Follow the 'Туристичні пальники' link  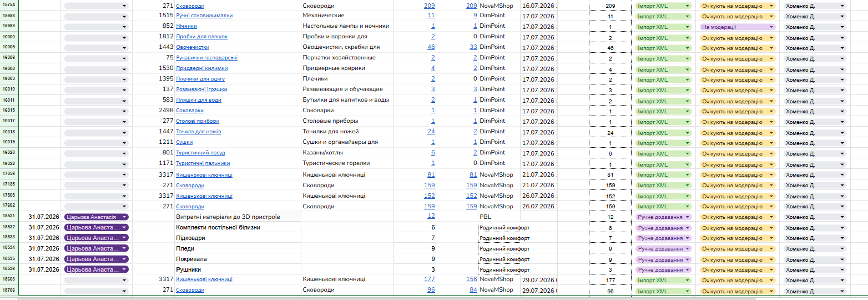tap(203, 163)
